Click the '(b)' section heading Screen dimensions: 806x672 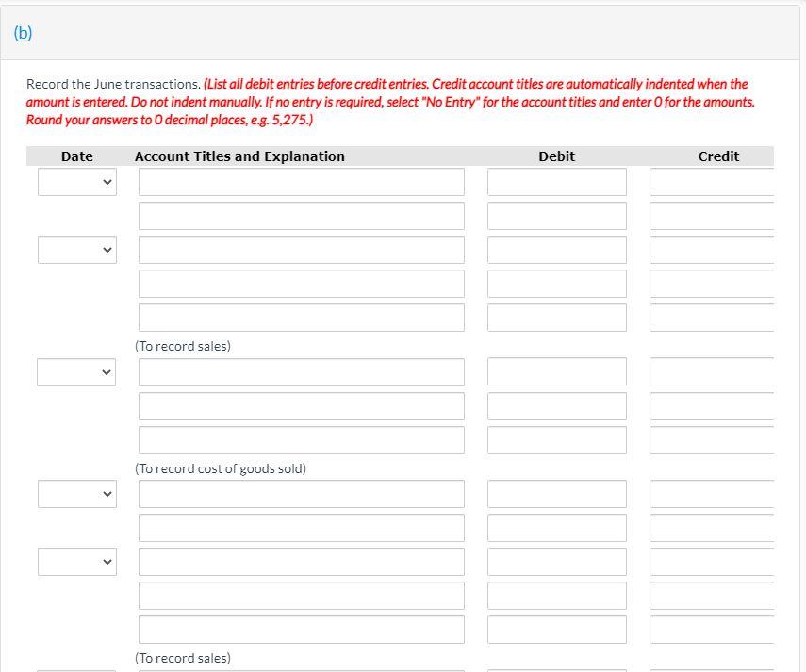pos(24,33)
